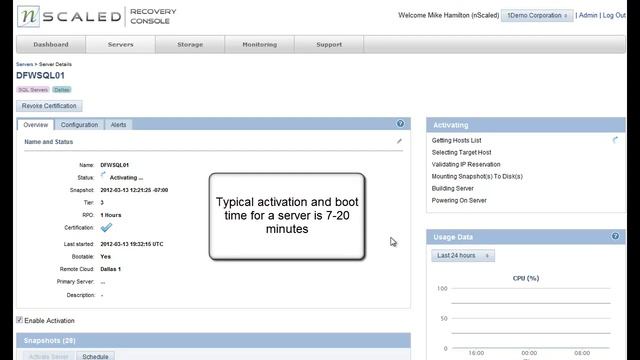640x360 pixels.
Task: Switch to the Alerts tab
Action: pos(118,125)
